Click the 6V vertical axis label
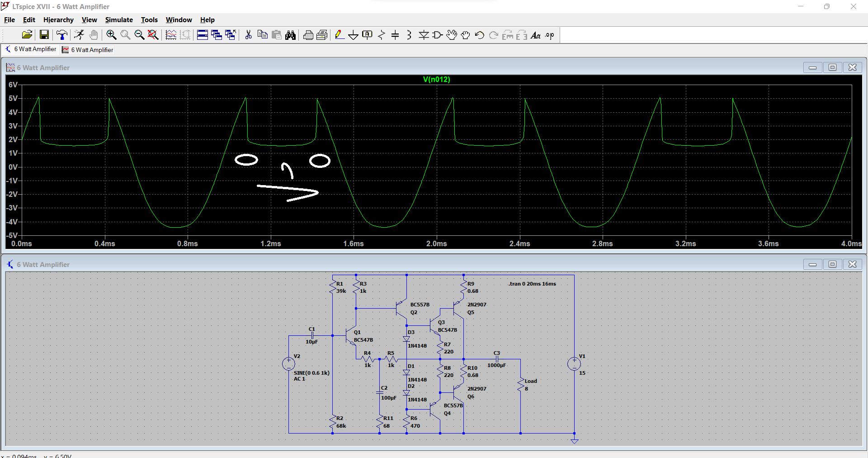Viewport: 868px width, 458px height. [x=13, y=85]
